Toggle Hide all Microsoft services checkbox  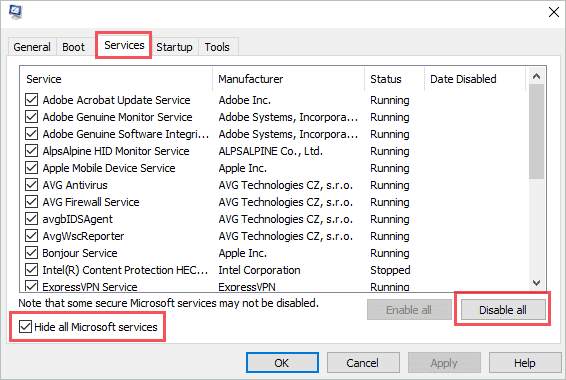click(x=25, y=327)
